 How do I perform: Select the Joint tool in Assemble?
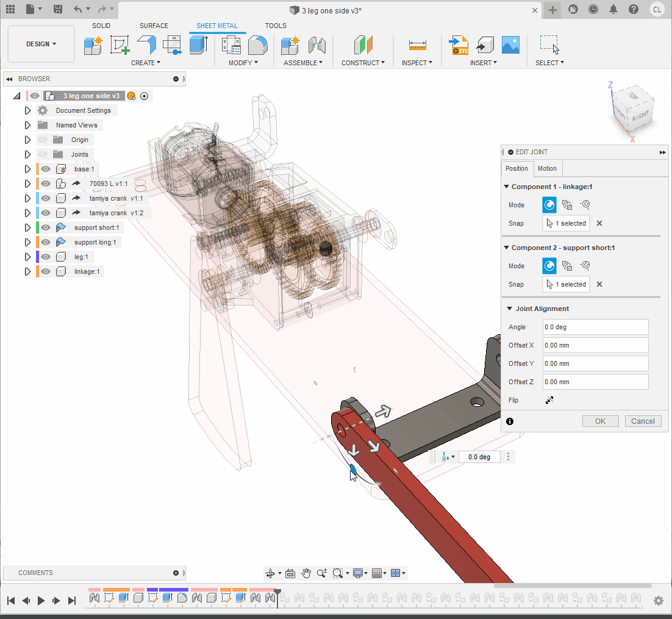316,45
